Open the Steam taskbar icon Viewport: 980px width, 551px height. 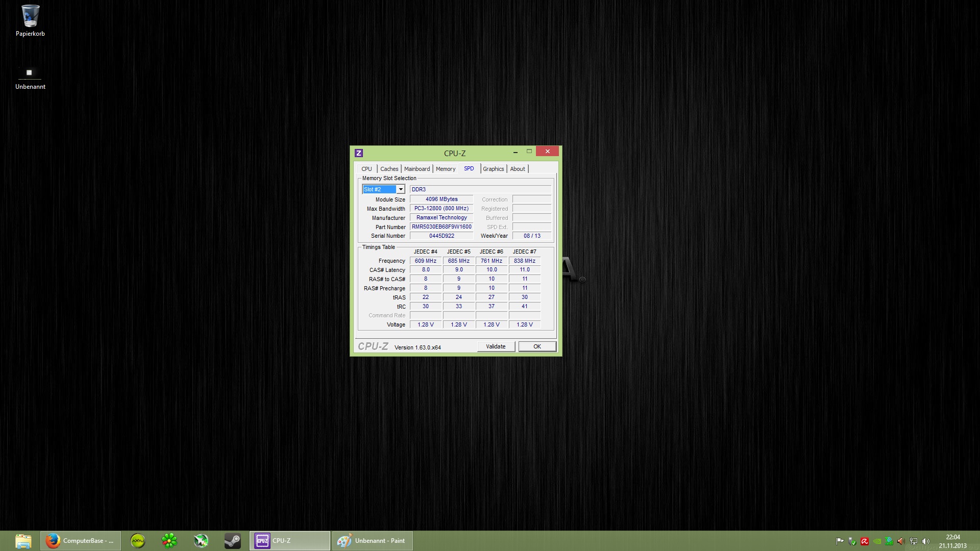point(233,541)
